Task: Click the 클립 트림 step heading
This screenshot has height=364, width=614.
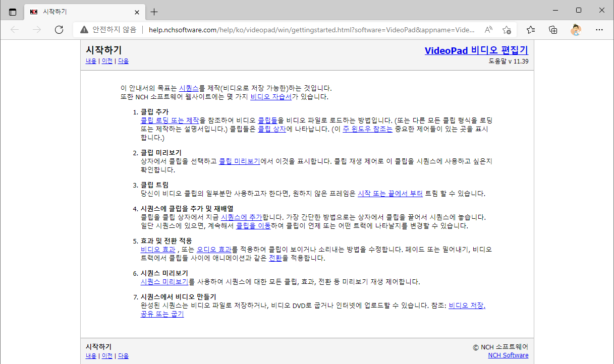Action: (x=155, y=185)
